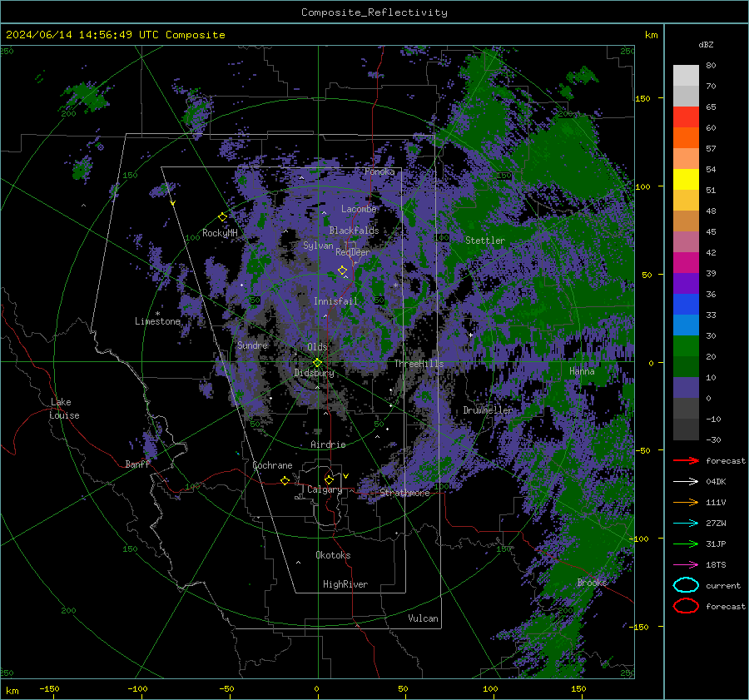Click the Sundre town label
The width and height of the screenshot is (749, 700).
tap(252, 345)
